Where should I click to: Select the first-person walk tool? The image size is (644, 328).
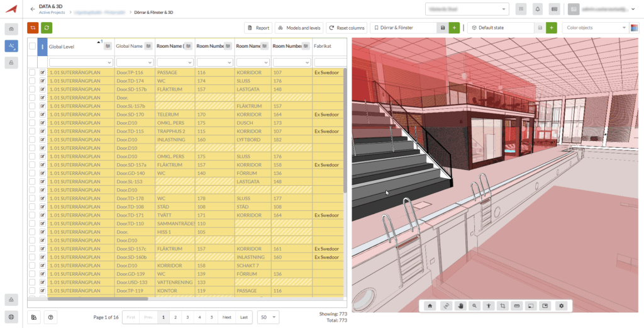point(489,305)
